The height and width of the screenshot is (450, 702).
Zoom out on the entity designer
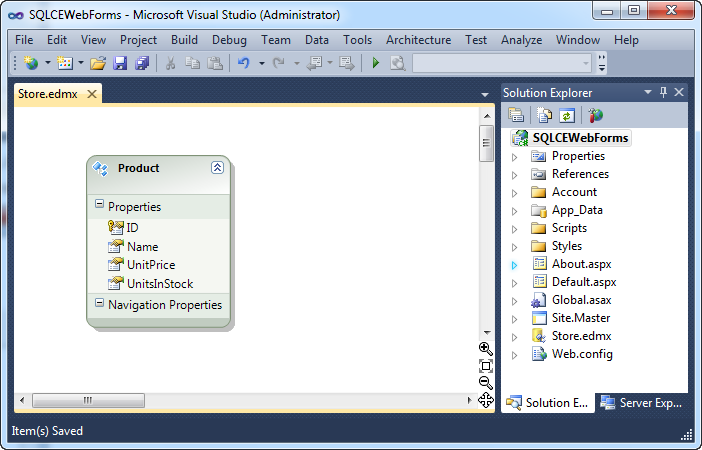click(x=485, y=383)
